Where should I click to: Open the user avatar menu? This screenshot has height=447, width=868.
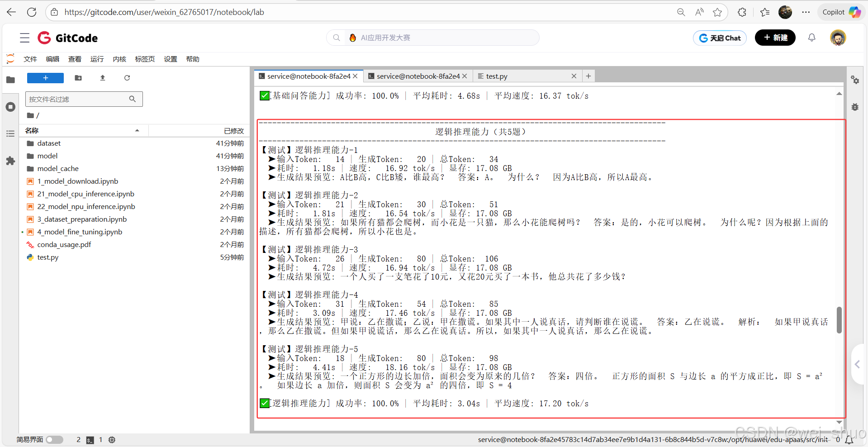[x=838, y=38]
